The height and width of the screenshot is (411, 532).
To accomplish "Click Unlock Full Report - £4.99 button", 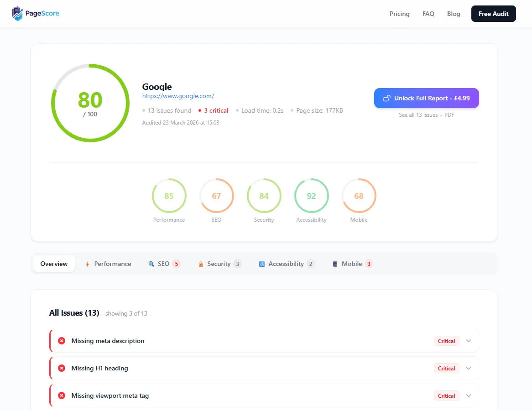I will tap(427, 98).
